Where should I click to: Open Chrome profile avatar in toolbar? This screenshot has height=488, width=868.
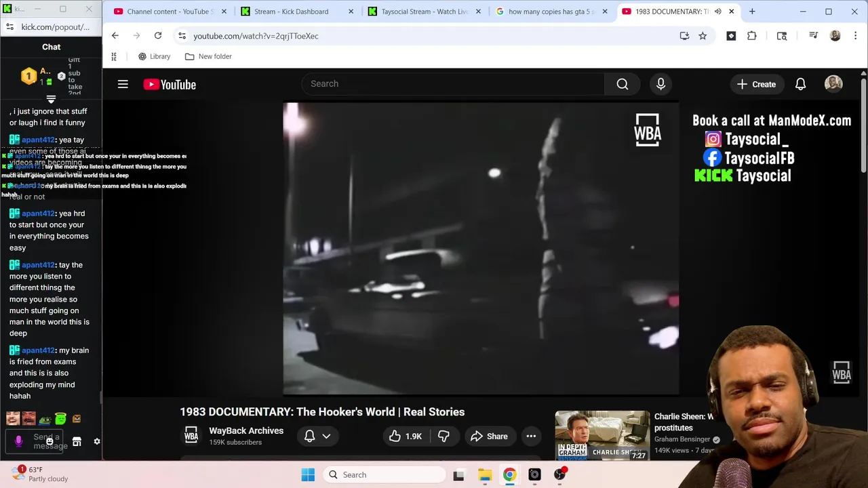point(835,35)
